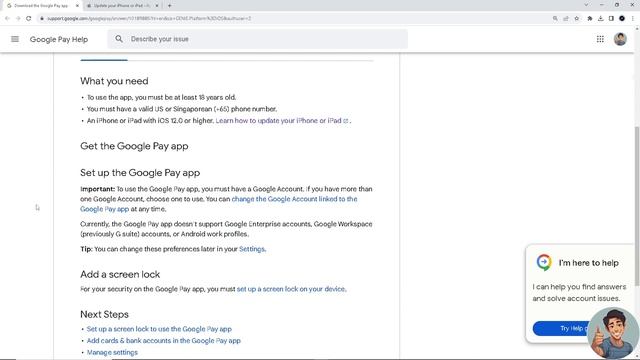Click the Next Steps heading
This screenshot has height=360, width=640.
104,314
